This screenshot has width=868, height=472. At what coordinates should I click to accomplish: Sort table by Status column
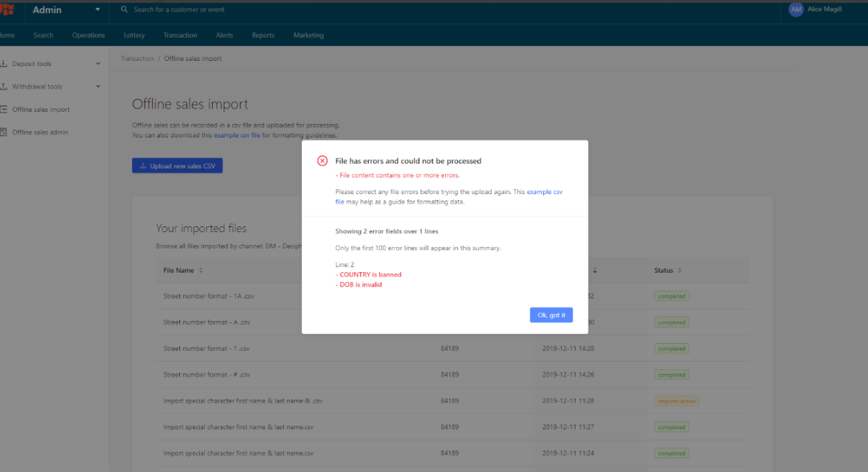pos(679,271)
